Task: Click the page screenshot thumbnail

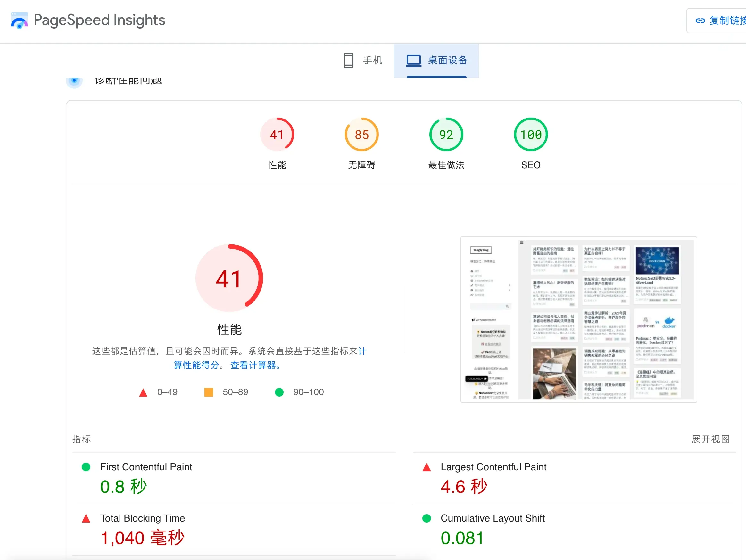Action: click(x=578, y=319)
